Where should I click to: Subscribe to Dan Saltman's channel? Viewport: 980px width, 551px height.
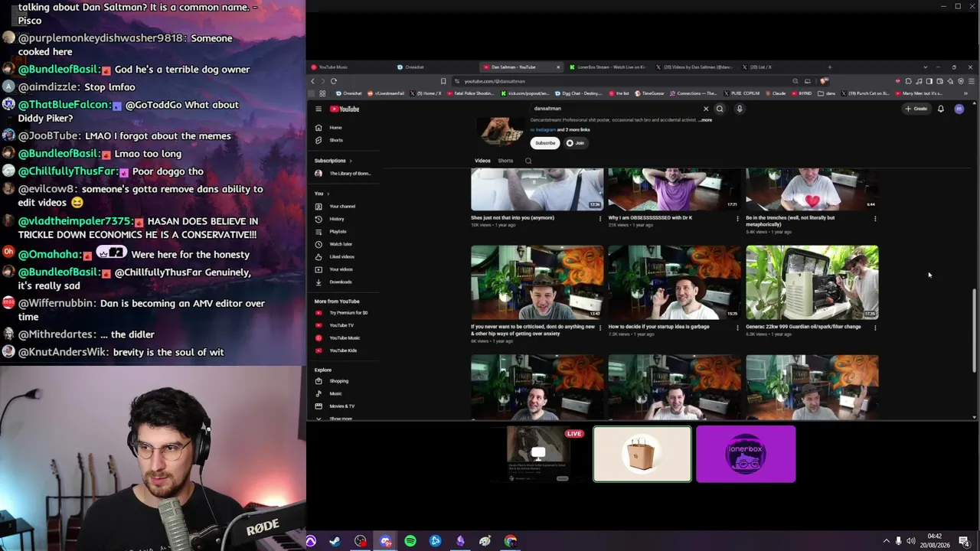point(545,143)
